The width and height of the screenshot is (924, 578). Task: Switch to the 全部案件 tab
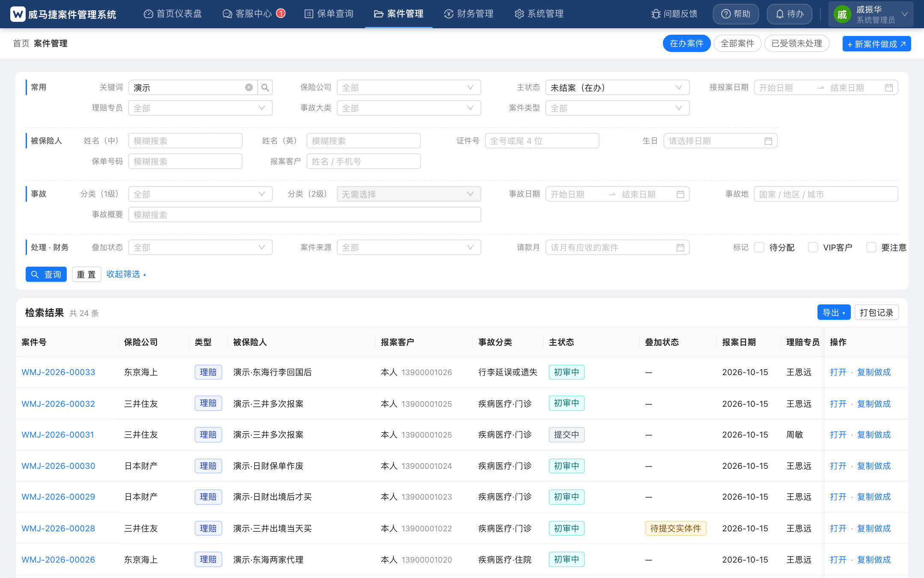(x=737, y=43)
